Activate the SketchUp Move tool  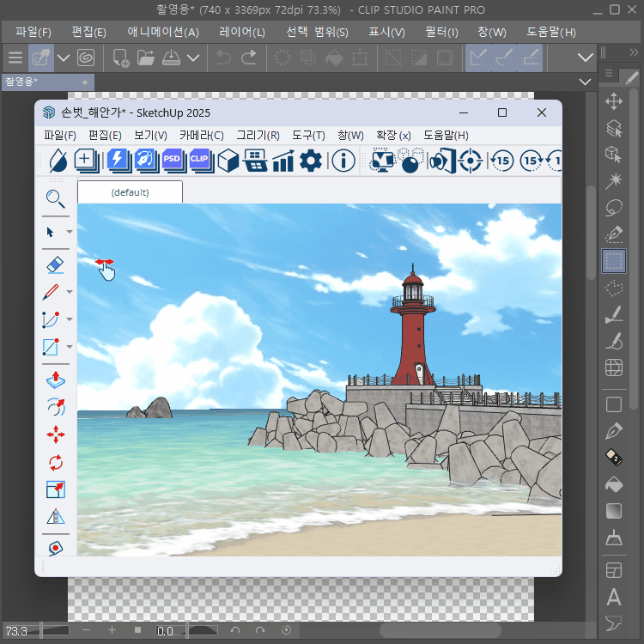(55, 434)
